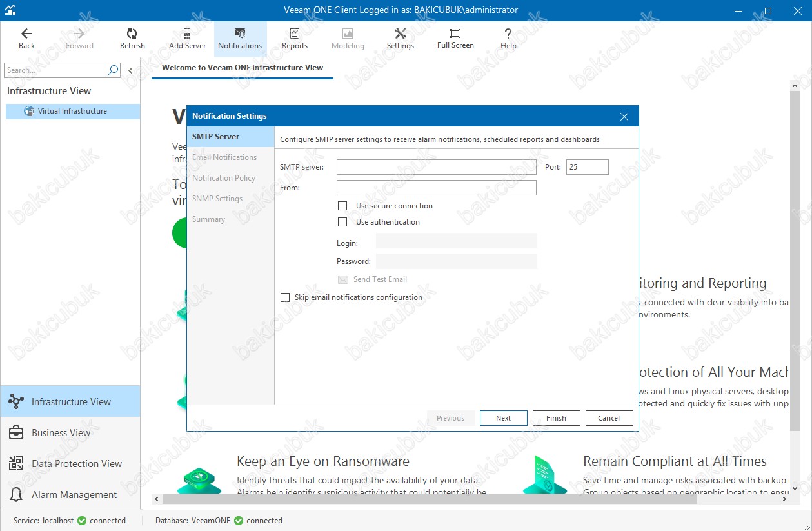The image size is (812, 531).
Task: Click 'Keep an Eye on Ransomware' heading
Action: pos(323,461)
